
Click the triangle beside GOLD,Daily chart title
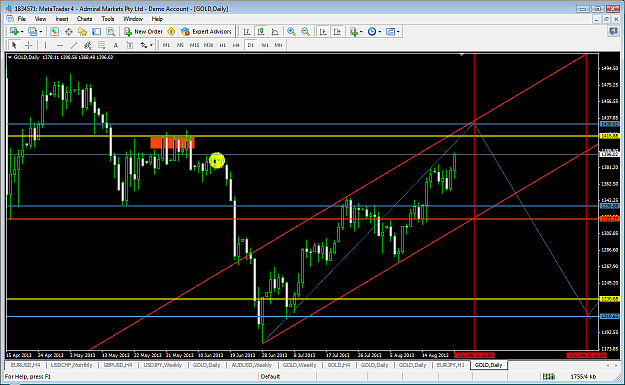10,57
